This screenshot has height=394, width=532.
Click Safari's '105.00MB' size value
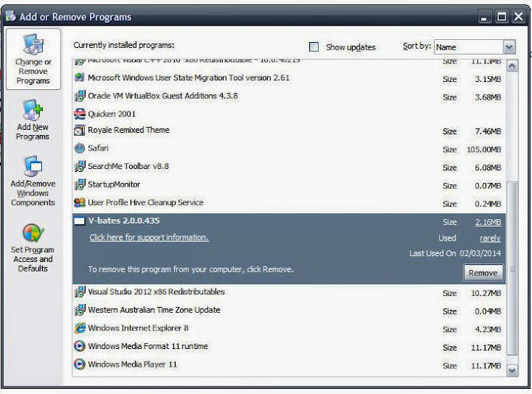[484, 150]
